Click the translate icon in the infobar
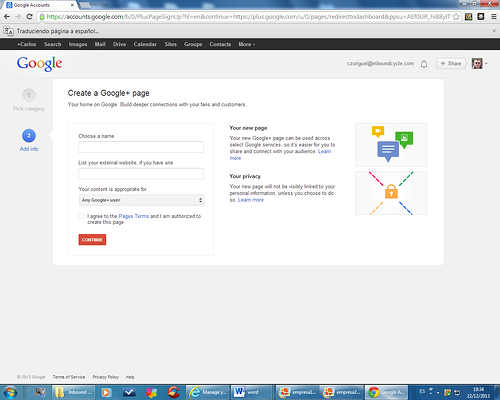The height and width of the screenshot is (400, 500). [x=9, y=31]
